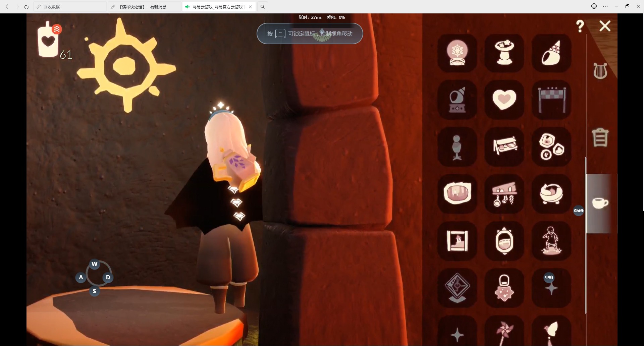644x346 pixels.
Task: Click the heart candle currency icon
Action: click(48, 40)
